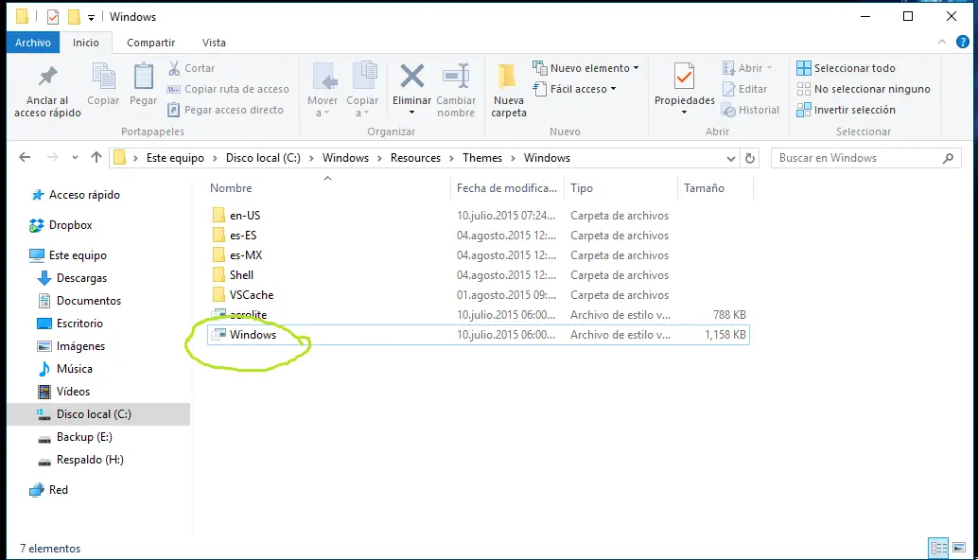Click Cortar scissors button
The image size is (978, 560).
coord(191,68)
